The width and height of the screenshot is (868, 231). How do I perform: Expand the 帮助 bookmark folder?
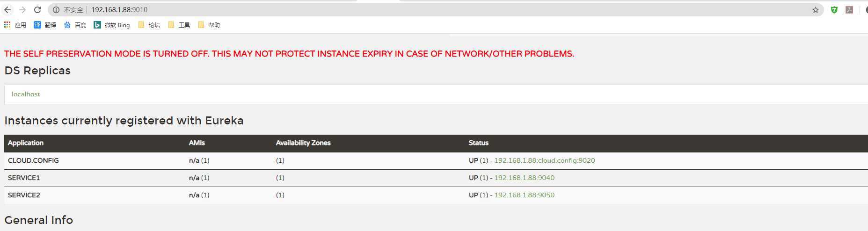pyautogui.click(x=209, y=25)
